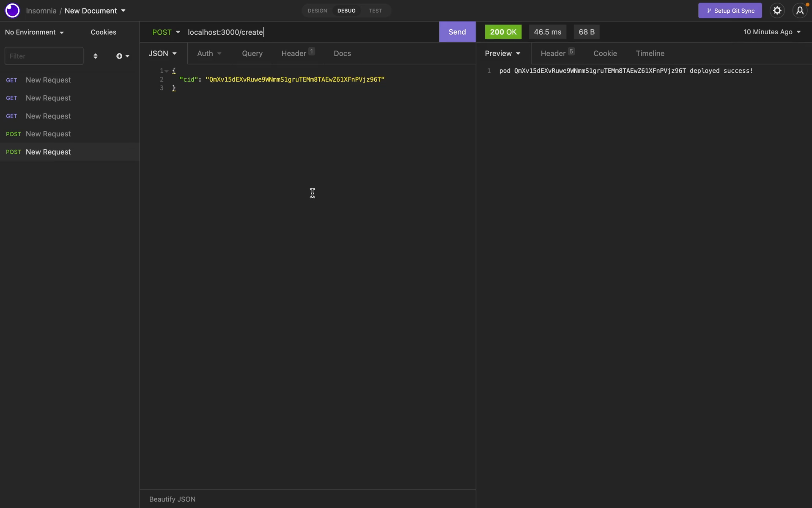Open the 10 Minutes Ago history dropdown

click(772, 32)
